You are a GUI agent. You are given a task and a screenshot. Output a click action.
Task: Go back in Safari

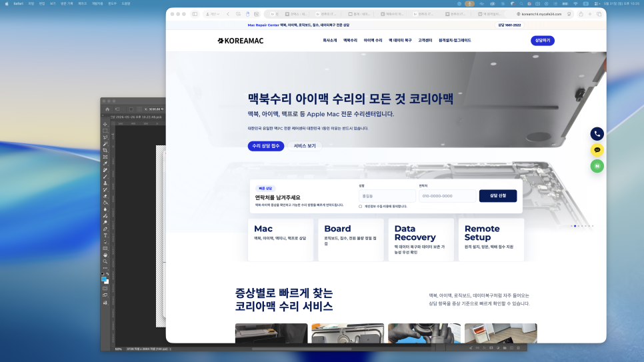point(228,14)
